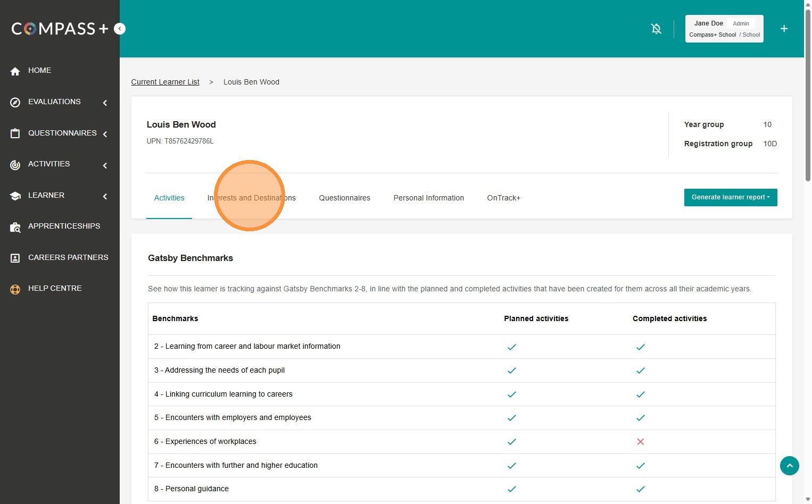The image size is (812, 504).
Task: Click '5 - Encounters with employers and employees'
Action: 233,417
